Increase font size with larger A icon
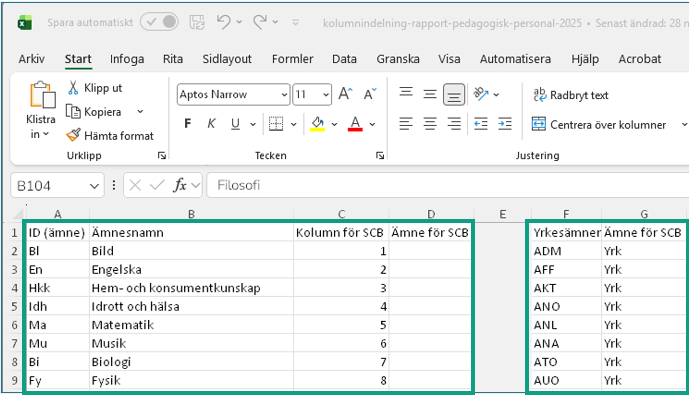The height and width of the screenshot is (395, 689). [x=345, y=94]
